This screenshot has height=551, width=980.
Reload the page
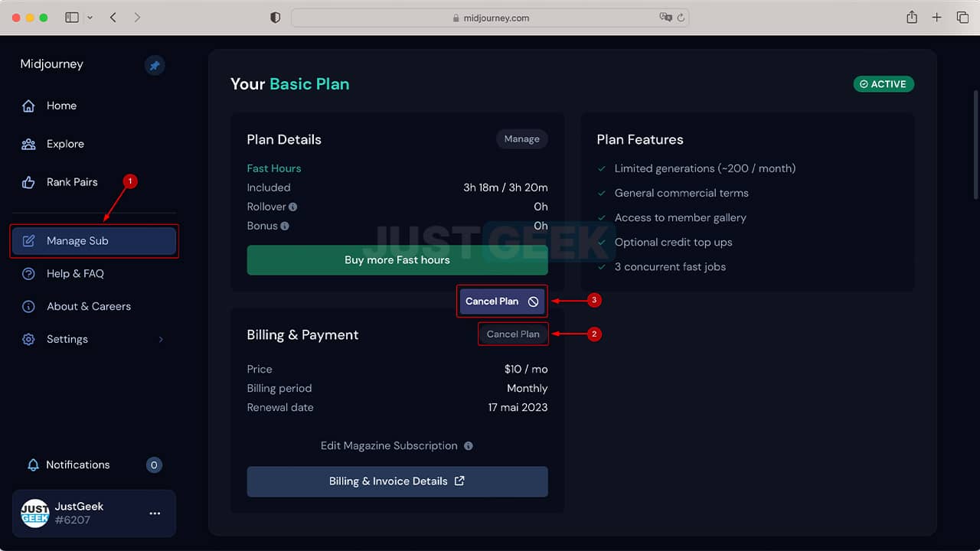pos(680,17)
